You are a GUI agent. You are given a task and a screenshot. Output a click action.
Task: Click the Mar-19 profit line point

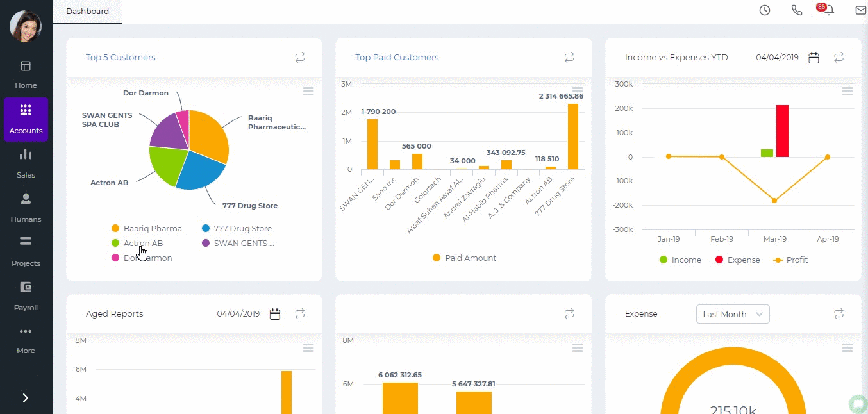point(774,201)
